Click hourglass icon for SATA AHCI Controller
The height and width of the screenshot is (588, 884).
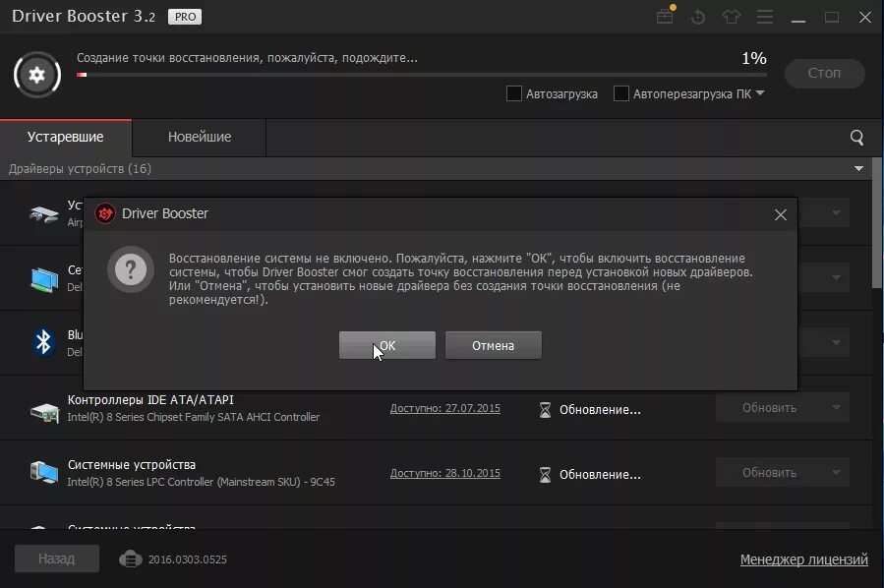coord(545,409)
